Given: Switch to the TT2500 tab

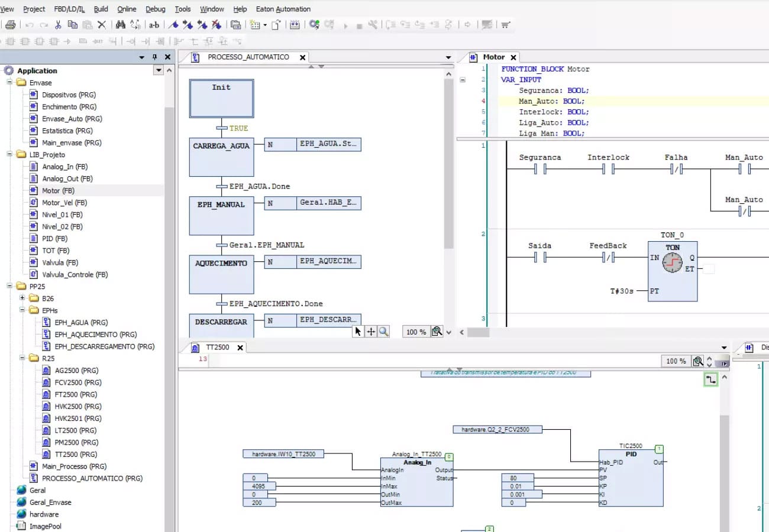Looking at the screenshot, I should pyautogui.click(x=217, y=348).
